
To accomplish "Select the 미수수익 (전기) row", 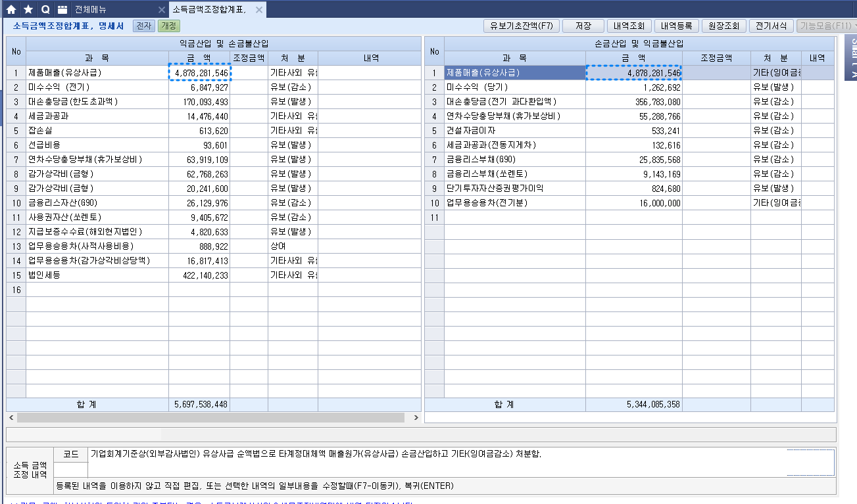I will click(x=214, y=87).
